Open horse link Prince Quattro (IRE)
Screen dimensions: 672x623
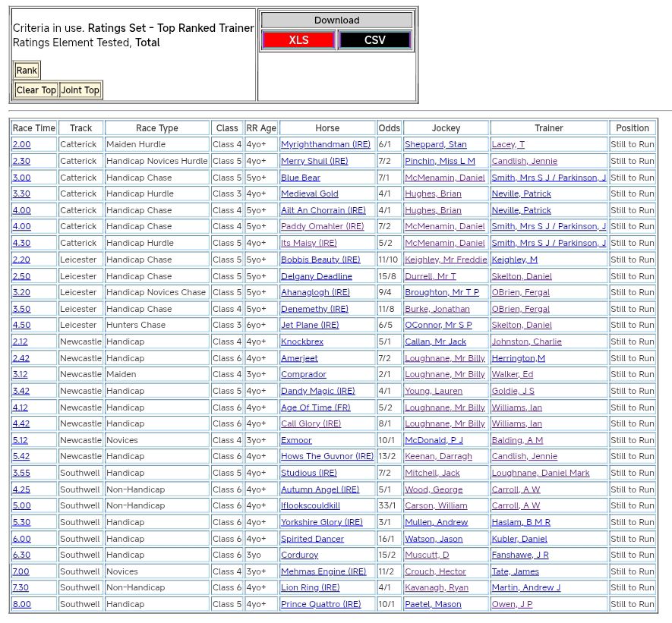[x=320, y=604]
